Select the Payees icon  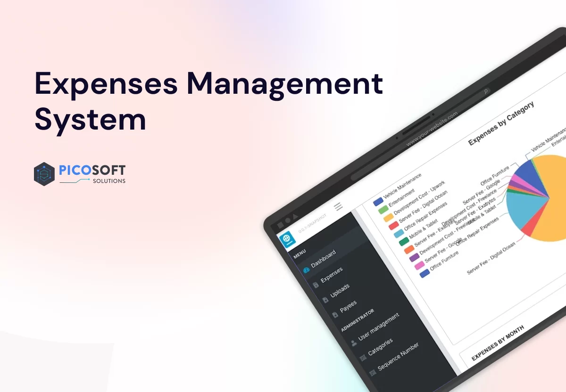336,315
